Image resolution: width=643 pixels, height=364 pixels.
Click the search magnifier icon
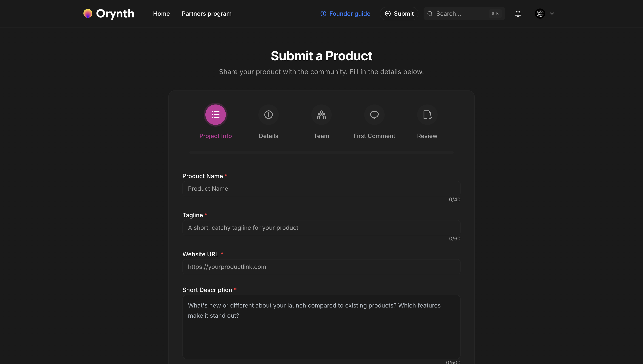point(430,14)
